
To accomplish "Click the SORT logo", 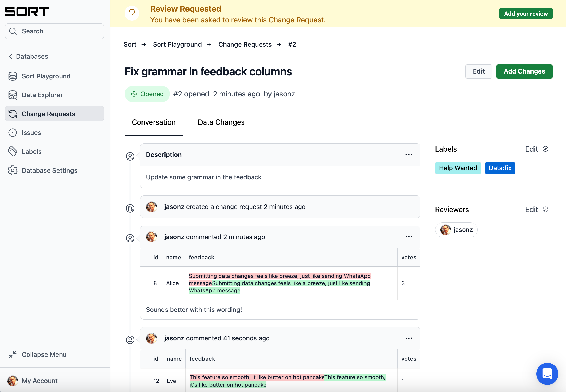I will coord(27,11).
